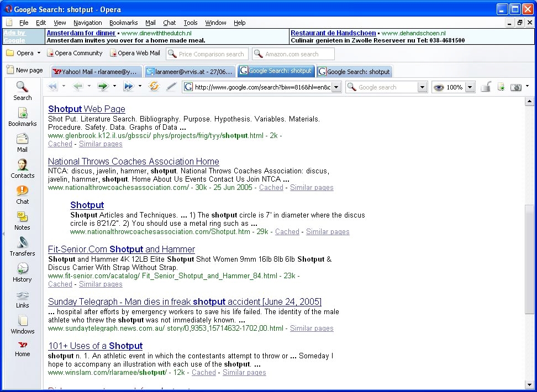
Task: Open the Bookmarks panel icon
Action: (x=23, y=116)
